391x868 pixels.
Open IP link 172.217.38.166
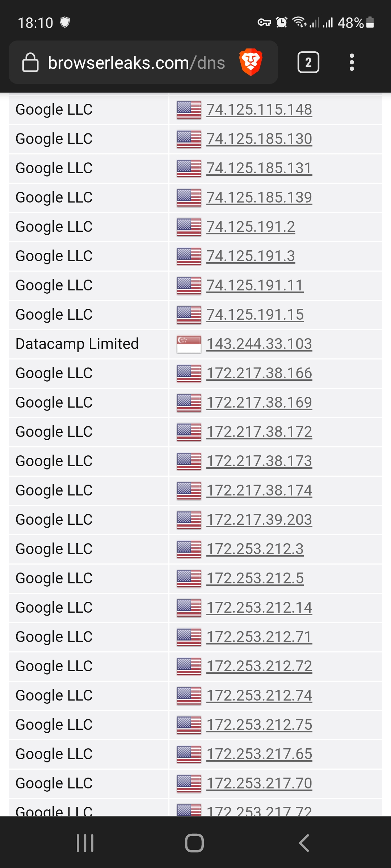click(x=259, y=373)
